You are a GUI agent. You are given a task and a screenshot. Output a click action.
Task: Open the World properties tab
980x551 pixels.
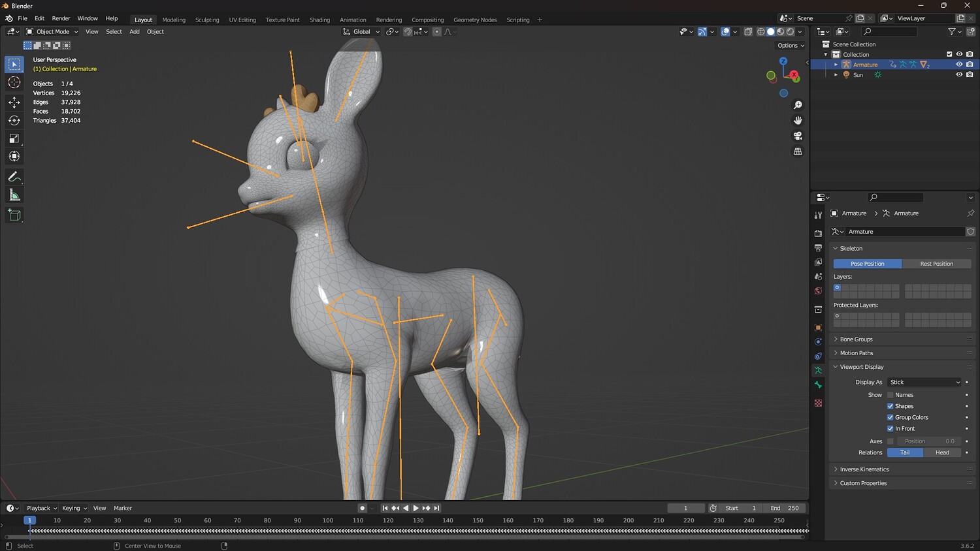818,291
